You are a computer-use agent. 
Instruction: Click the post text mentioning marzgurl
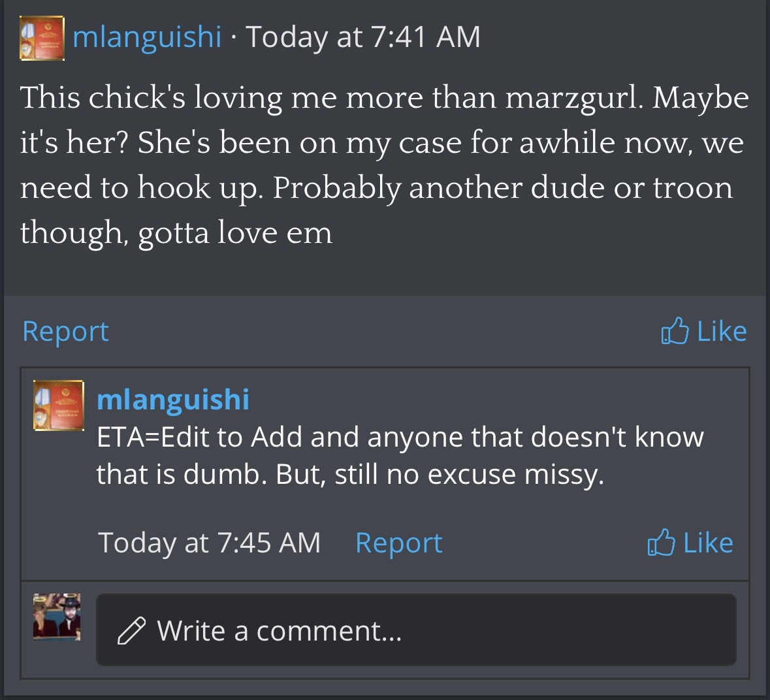pos(385,165)
